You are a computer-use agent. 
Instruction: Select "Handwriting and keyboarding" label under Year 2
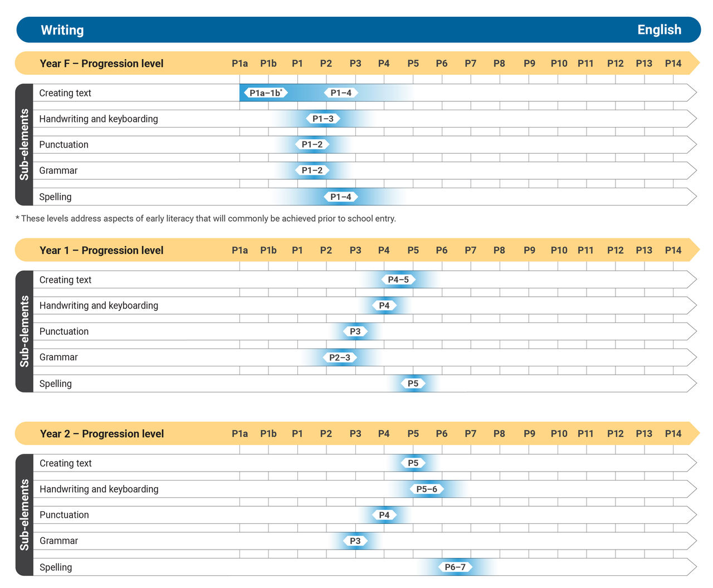point(99,489)
